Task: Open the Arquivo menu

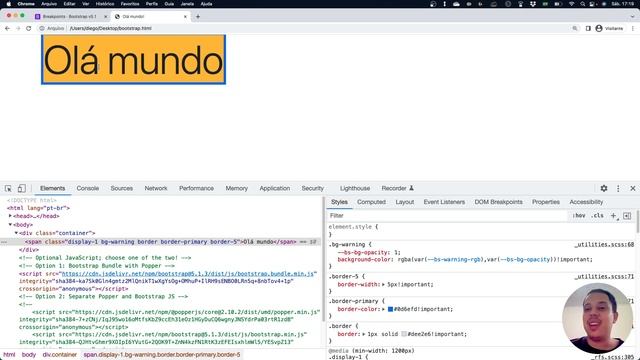Action: pos(49,4)
